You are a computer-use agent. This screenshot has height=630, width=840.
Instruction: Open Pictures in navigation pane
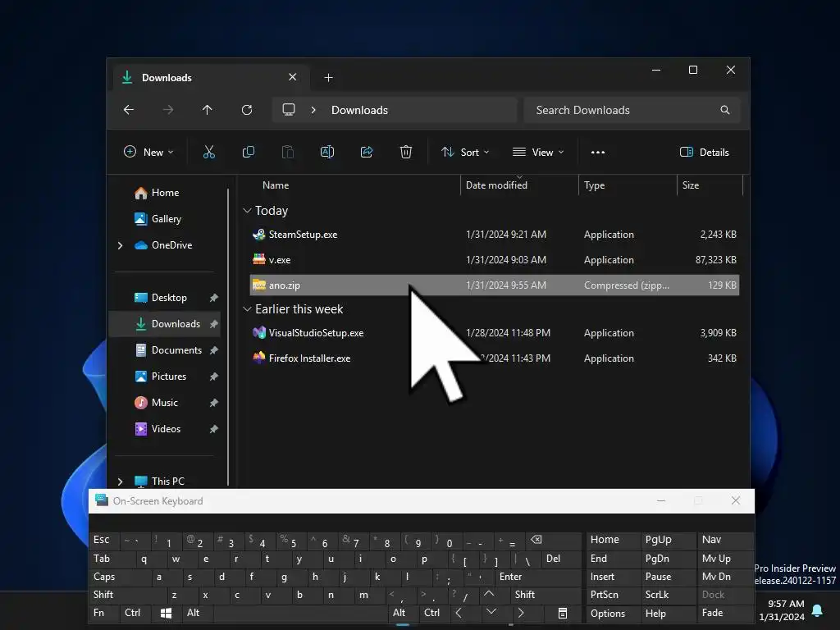(x=169, y=377)
